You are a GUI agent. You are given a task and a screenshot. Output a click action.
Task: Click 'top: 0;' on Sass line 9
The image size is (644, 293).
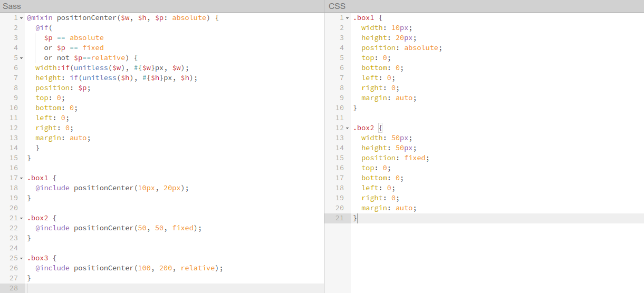(x=50, y=97)
